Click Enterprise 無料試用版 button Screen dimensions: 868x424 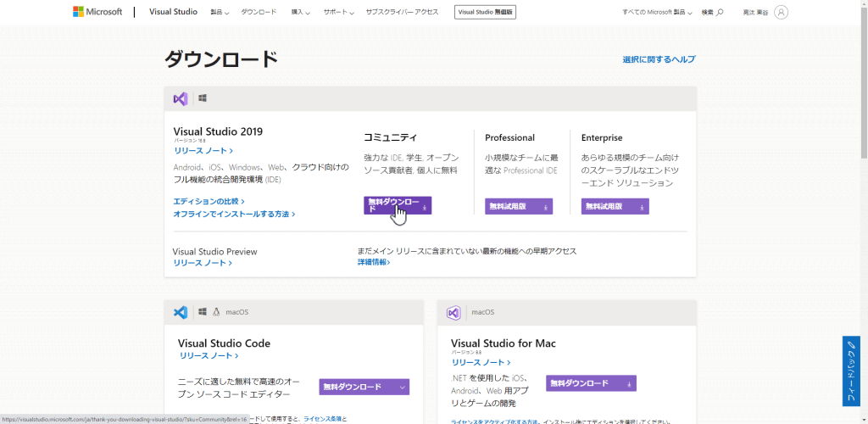coord(615,206)
